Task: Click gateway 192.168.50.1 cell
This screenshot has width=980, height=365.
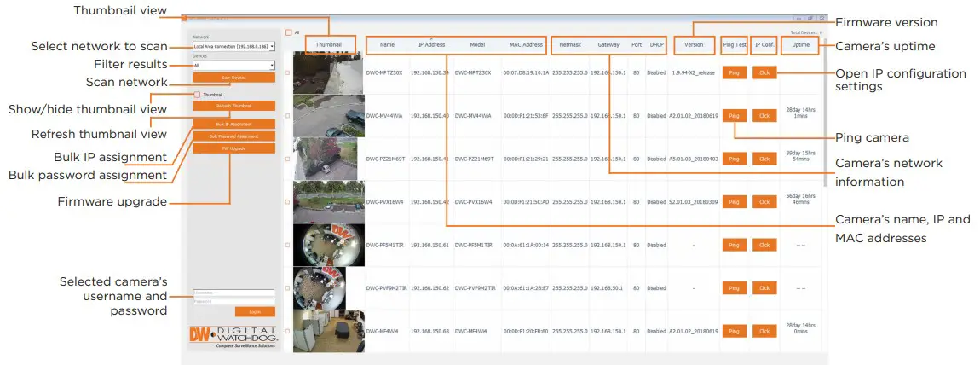Action: click(x=608, y=288)
